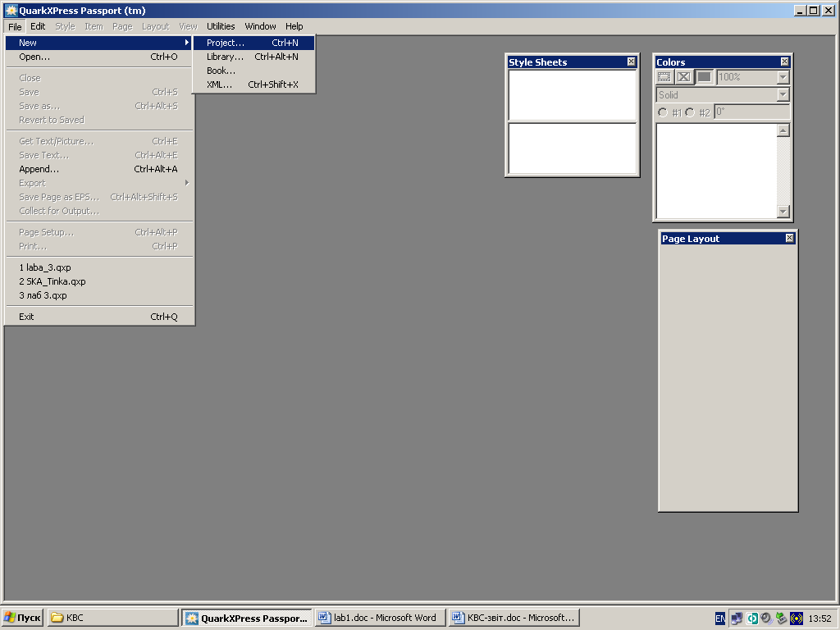Click Colors list scrollbar down arrow

coord(783,212)
